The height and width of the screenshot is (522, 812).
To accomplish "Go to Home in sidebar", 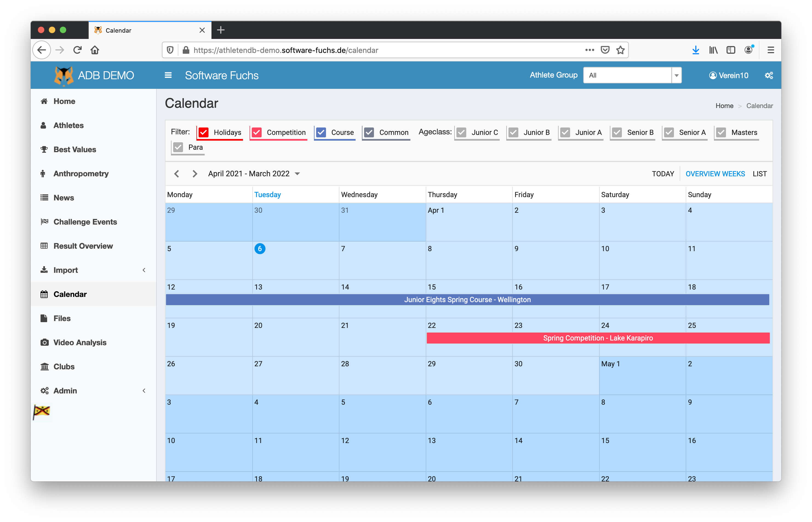I will [x=64, y=101].
